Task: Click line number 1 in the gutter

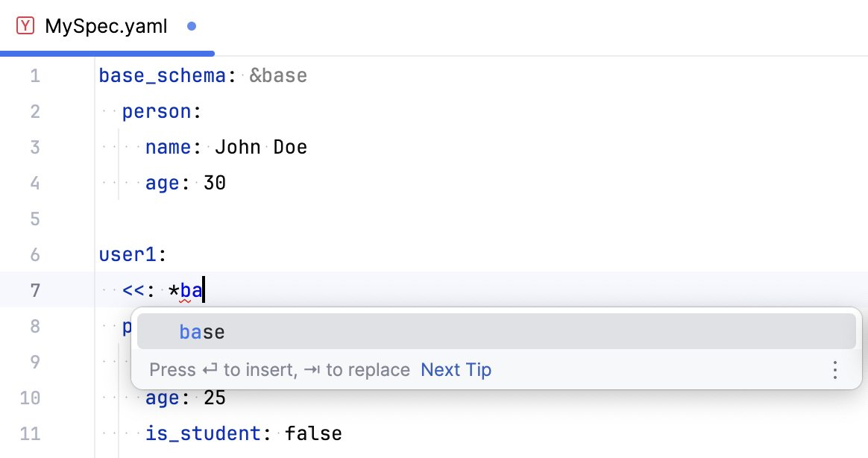Action: click(x=34, y=75)
